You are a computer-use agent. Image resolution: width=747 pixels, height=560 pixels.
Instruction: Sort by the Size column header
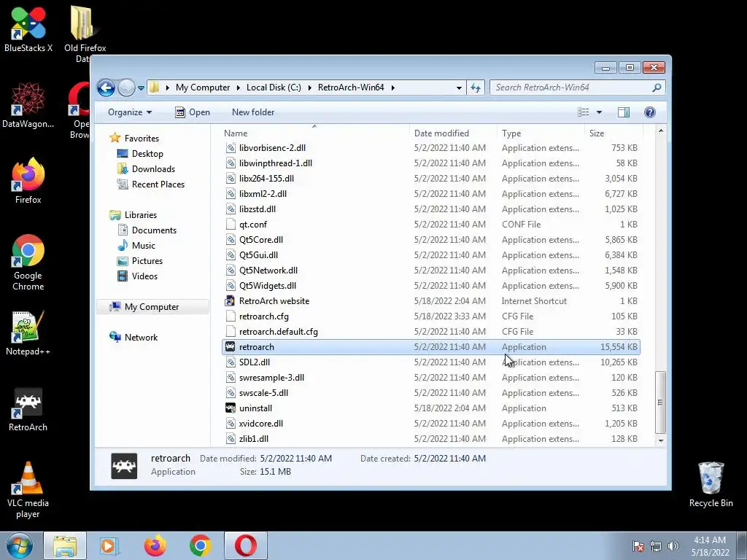[x=614, y=133]
